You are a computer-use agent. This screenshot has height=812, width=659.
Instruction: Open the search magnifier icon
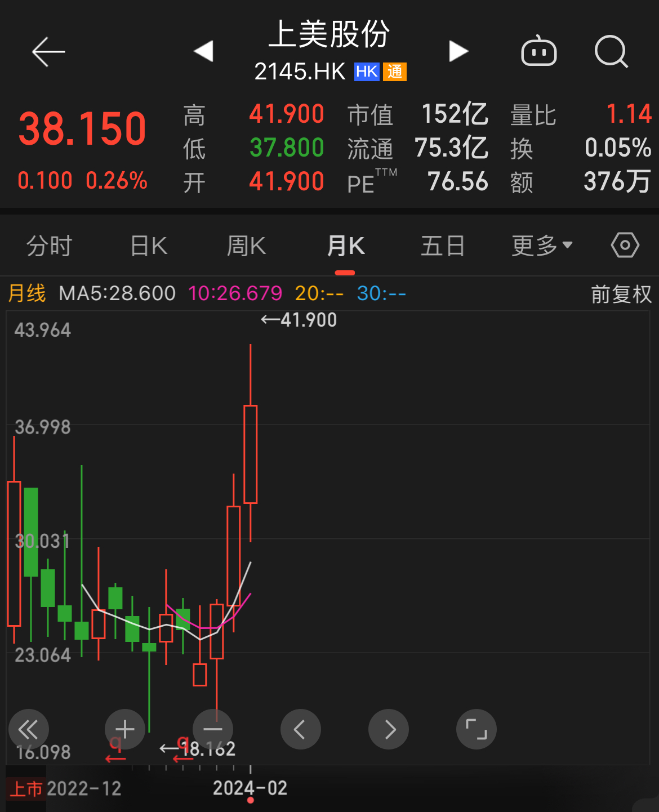(x=611, y=52)
